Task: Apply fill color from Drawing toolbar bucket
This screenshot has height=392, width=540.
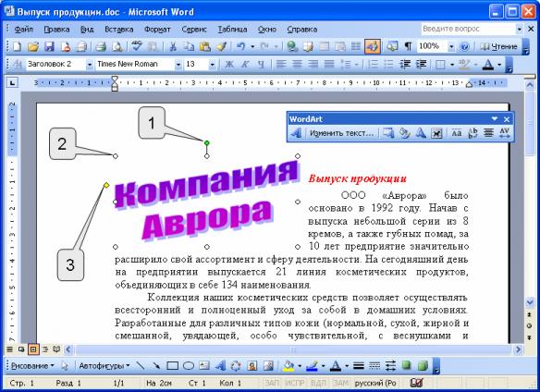Action: tap(288, 365)
